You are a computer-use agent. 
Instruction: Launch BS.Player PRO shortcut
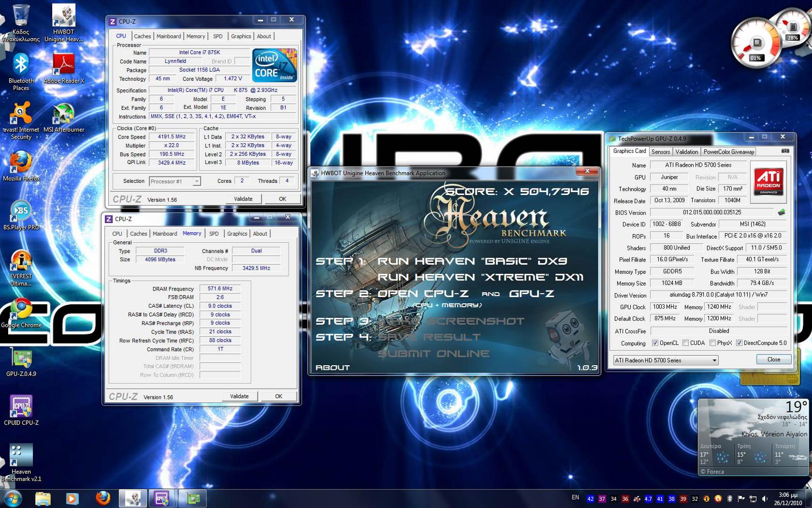tap(21, 214)
